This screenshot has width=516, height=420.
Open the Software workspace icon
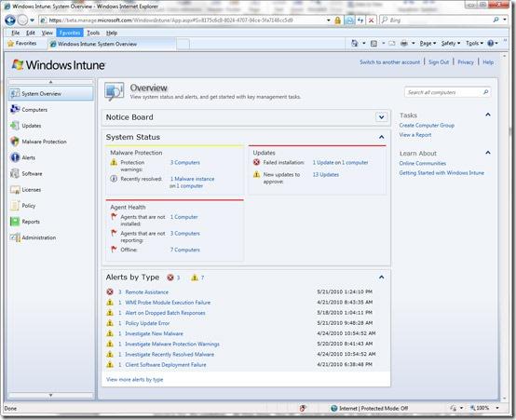pyautogui.click(x=15, y=173)
